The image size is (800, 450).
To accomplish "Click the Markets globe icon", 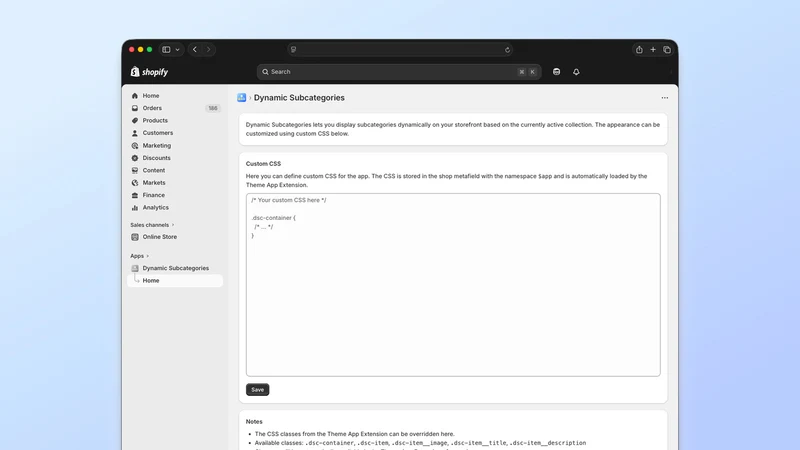I will 135,183.
